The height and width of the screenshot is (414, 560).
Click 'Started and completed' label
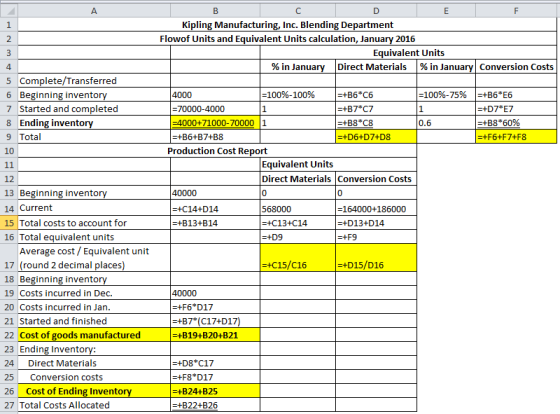[x=94, y=109]
